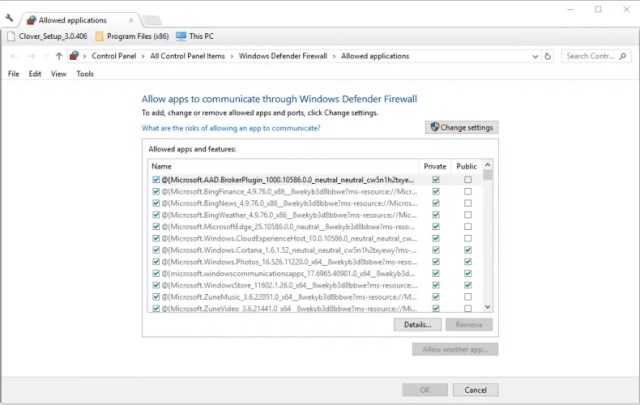Enable Public for AAD.BrokerPlugin

[x=468, y=180]
